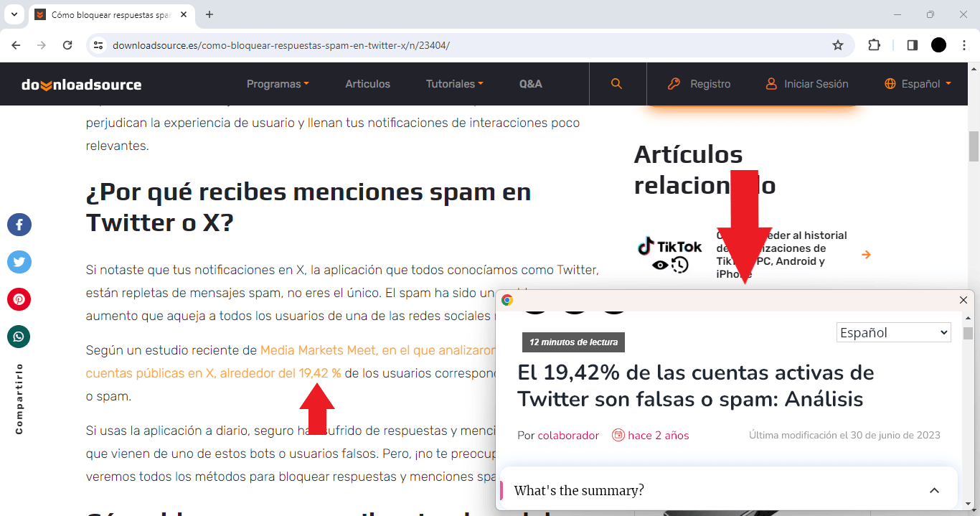980x516 pixels.
Task: Click the browser back arrow
Action: click(x=17, y=45)
